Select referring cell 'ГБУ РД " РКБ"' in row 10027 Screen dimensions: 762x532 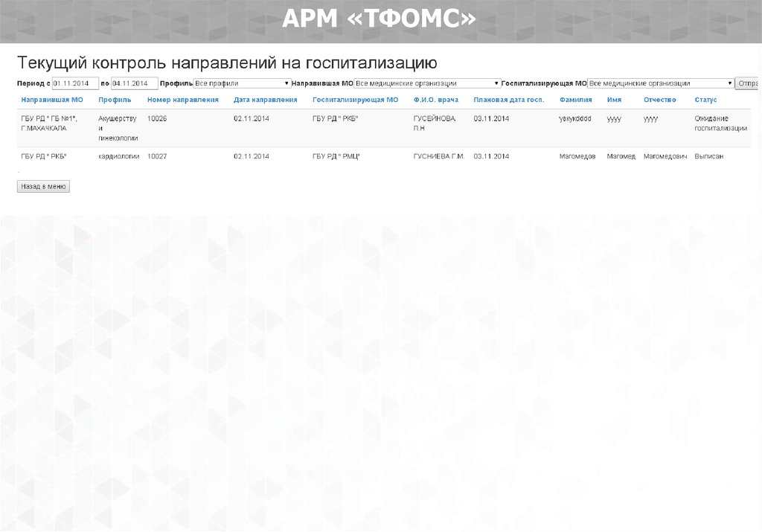coord(44,156)
